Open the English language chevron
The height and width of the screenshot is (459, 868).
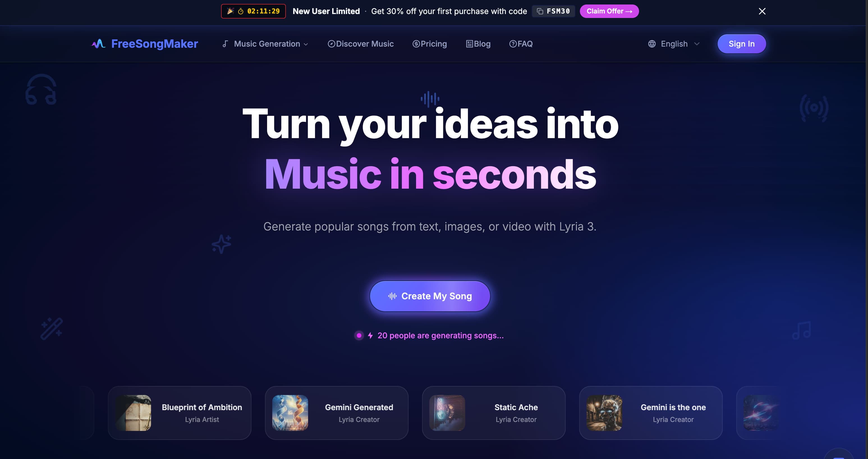pyautogui.click(x=697, y=44)
